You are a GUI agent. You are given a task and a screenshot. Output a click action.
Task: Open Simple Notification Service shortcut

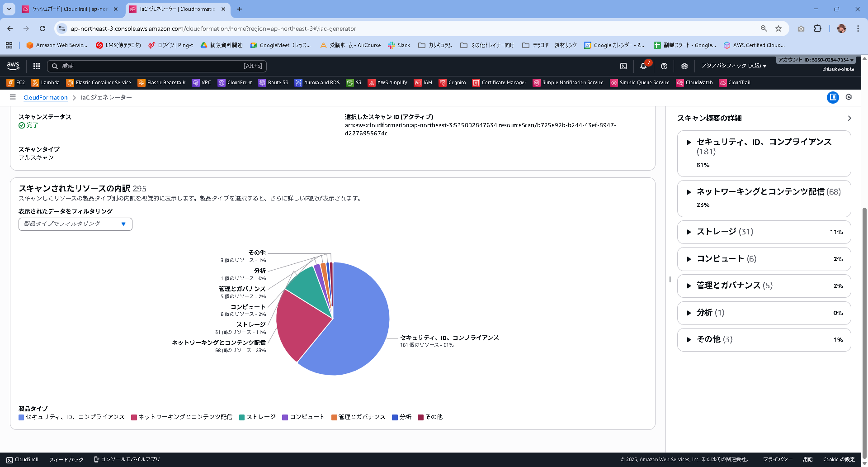(568, 82)
